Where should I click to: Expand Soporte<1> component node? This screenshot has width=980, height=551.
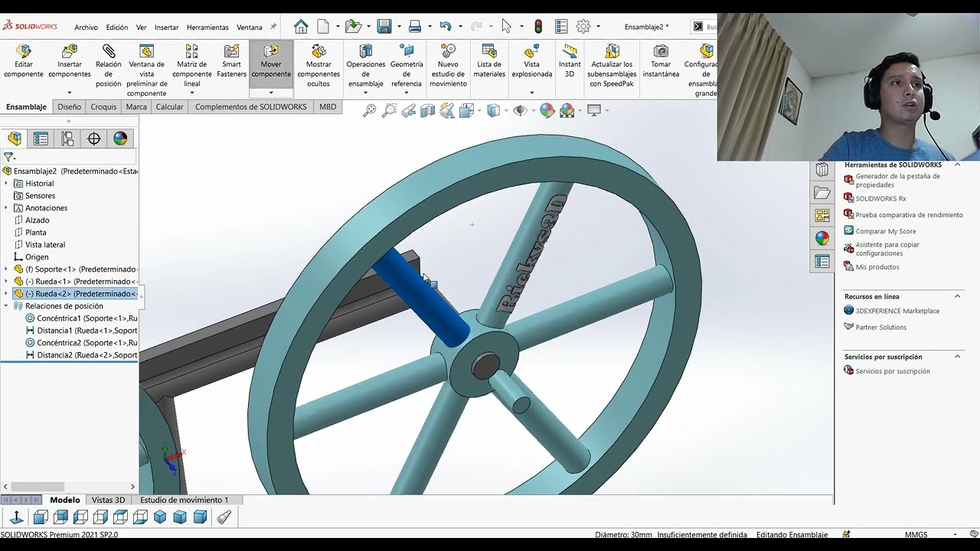tap(6, 269)
